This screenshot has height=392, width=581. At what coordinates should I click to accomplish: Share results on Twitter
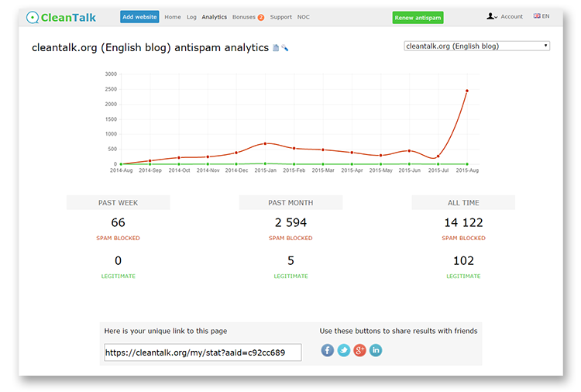(x=343, y=350)
